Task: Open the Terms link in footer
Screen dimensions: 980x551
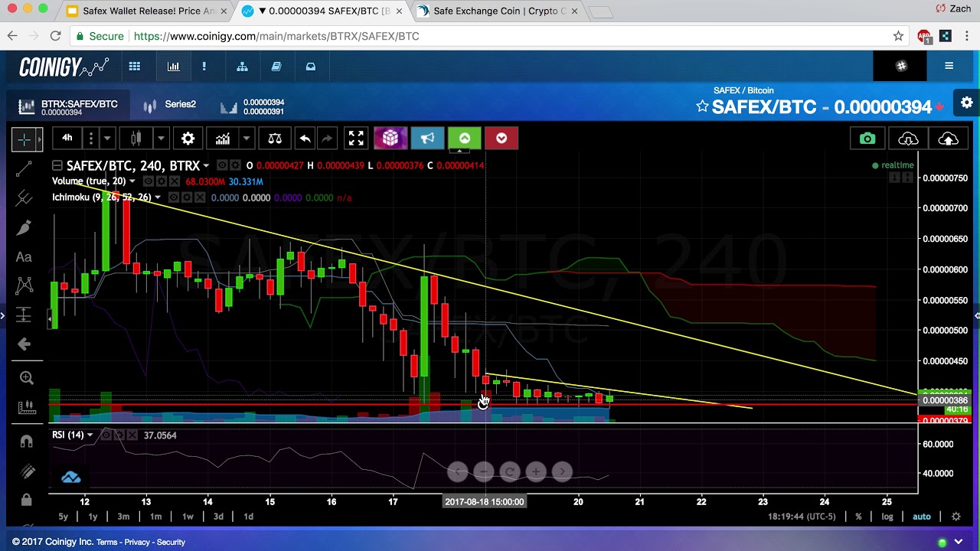Action: (x=107, y=542)
